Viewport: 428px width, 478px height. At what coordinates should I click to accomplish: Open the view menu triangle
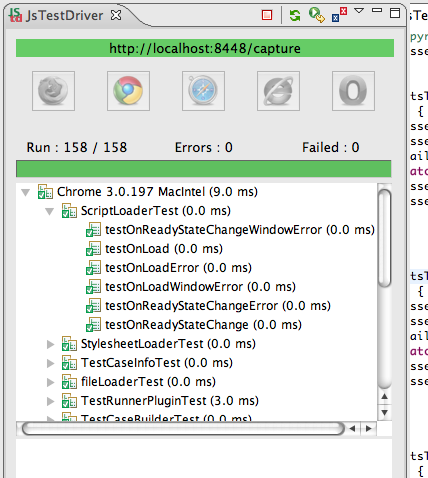[359, 11]
